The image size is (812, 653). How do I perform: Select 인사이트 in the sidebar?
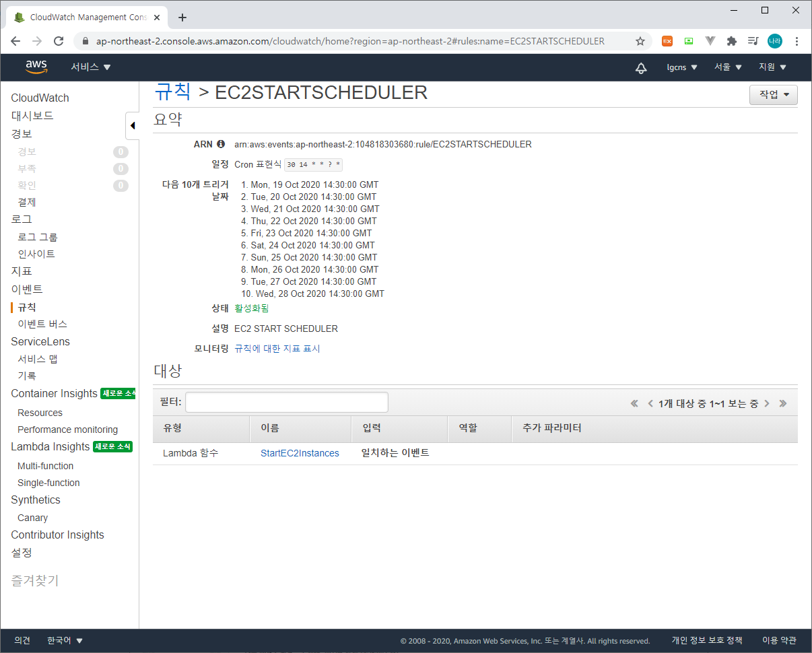pyautogui.click(x=36, y=254)
